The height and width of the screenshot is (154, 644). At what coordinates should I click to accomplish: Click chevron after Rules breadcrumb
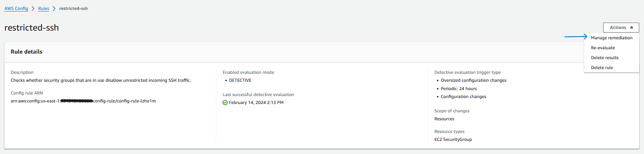(54, 8)
